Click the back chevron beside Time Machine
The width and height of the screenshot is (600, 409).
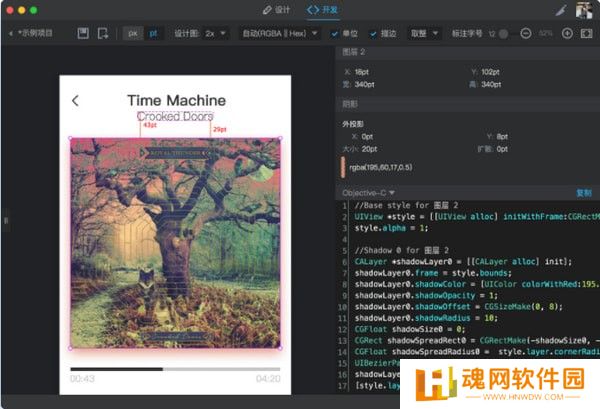pyautogui.click(x=75, y=101)
